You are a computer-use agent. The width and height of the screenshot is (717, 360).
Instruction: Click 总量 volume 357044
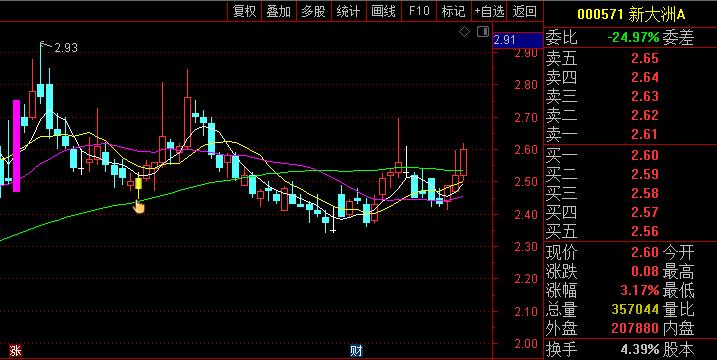point(635,310)
